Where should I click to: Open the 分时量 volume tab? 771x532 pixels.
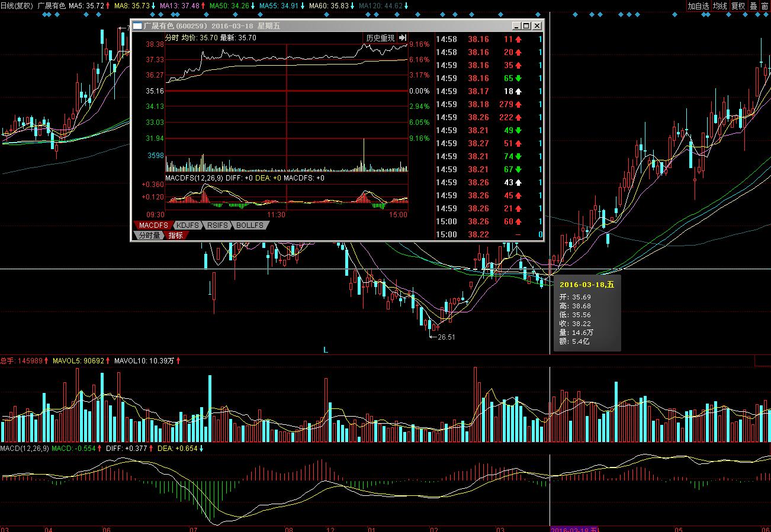tap(149, 235)
